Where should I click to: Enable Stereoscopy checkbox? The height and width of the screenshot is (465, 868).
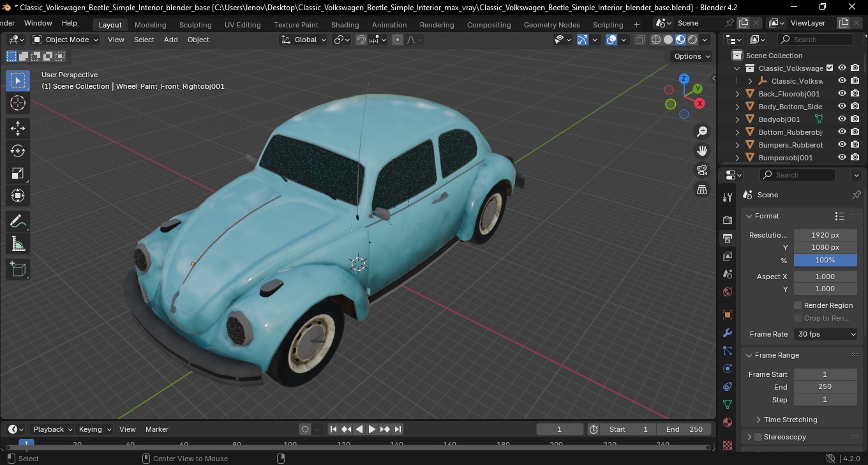758,437
